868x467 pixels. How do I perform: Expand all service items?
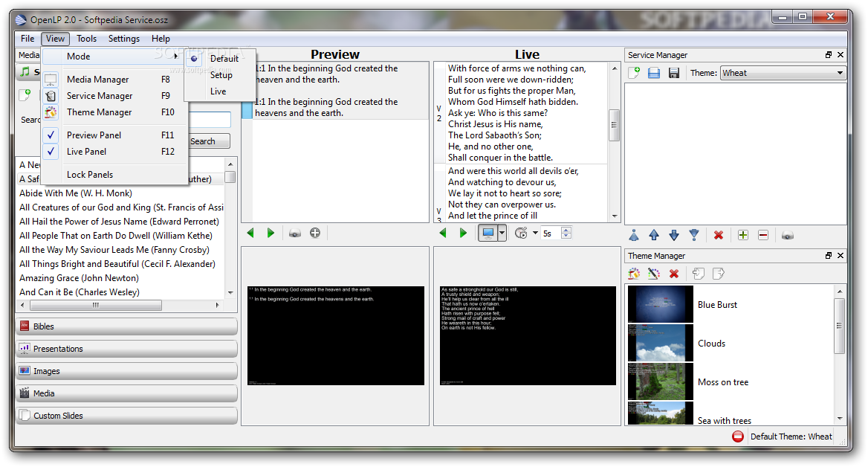(743, 236)
